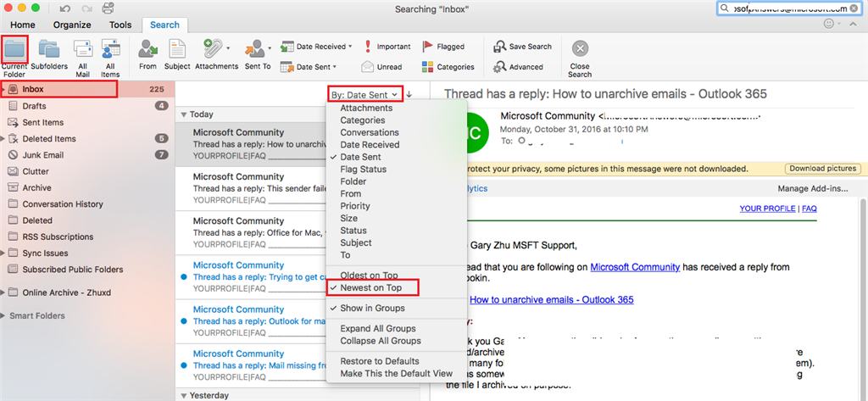Select the Current Folder search scope
The height and width of the screenshot is (401, 868).
14,57
